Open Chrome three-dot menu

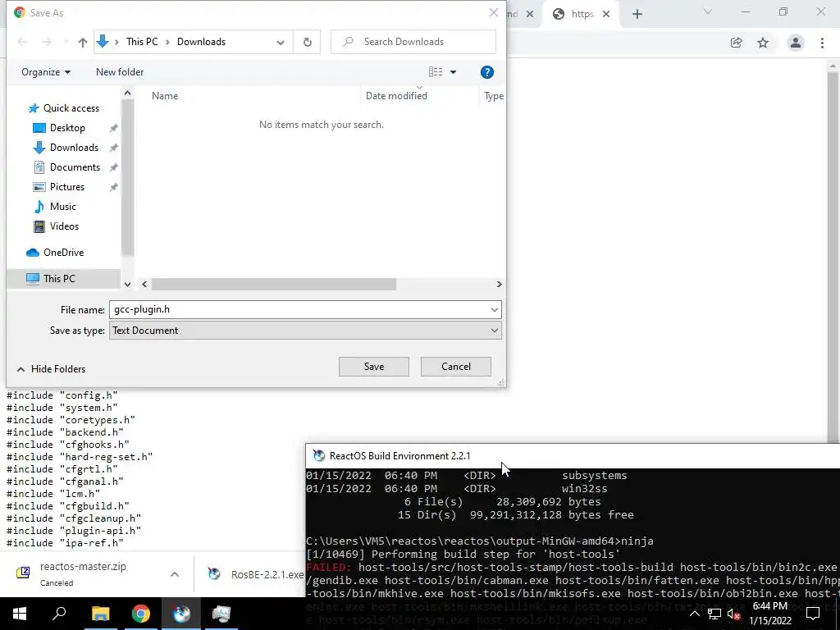click(x=822, y=43)
